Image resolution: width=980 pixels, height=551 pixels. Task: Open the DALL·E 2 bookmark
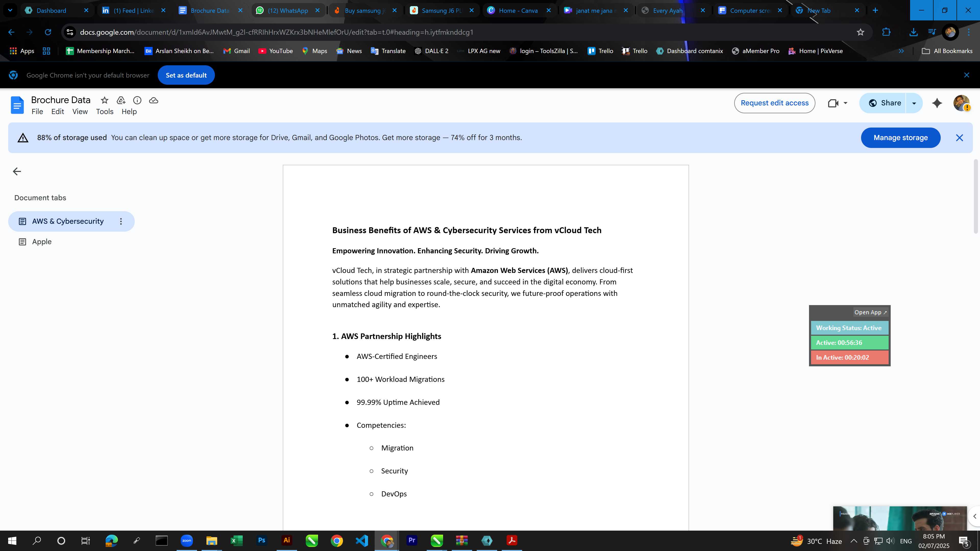click(x=431, y=51)
